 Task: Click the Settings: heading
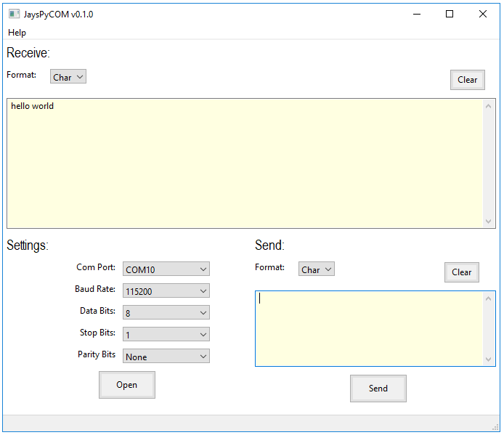click(28, 245)
